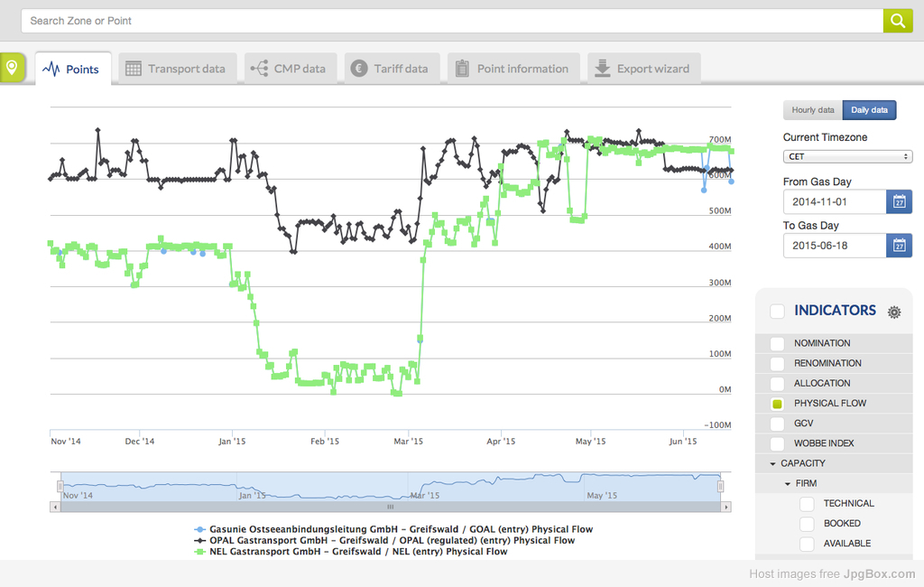
Task: Focus the Search Zone or Point field
Action: (x=451, y=21)
